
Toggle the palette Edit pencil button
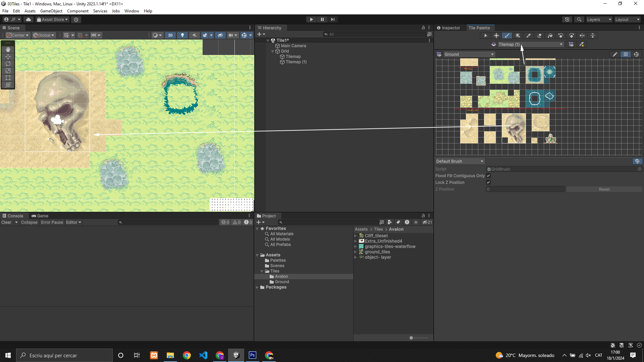615,54
